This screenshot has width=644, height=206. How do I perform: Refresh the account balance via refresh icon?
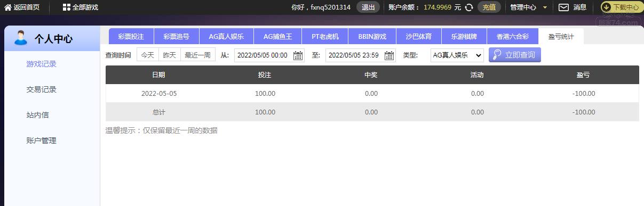coord(469,7)
